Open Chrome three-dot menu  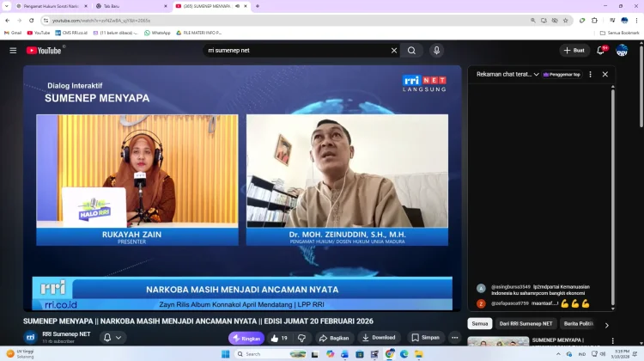click(636, 20)
